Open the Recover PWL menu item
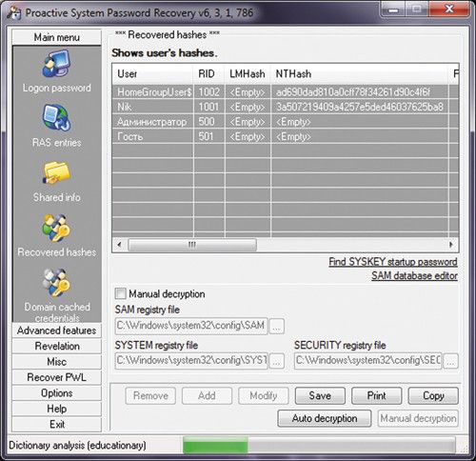The image size is (476, 461). pyautogui.click(x=56, y=377)
